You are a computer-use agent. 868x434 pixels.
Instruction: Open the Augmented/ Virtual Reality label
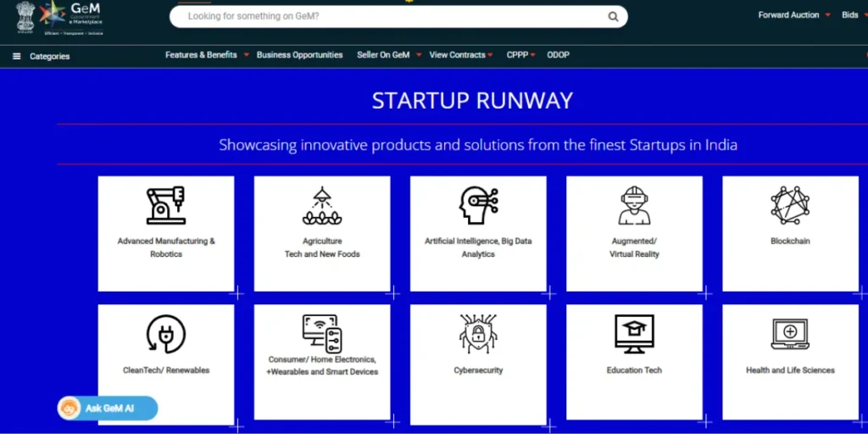[x=634, y=248]
